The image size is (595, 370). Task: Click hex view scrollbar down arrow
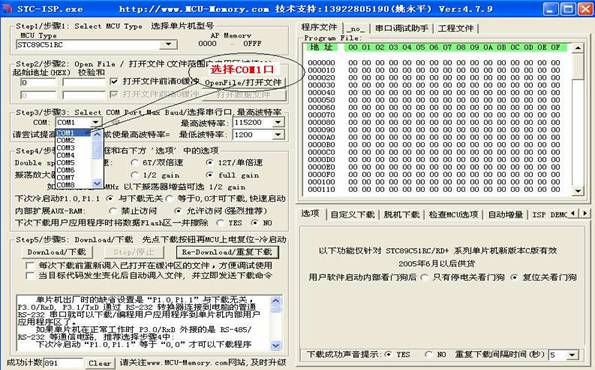point(578,191)
